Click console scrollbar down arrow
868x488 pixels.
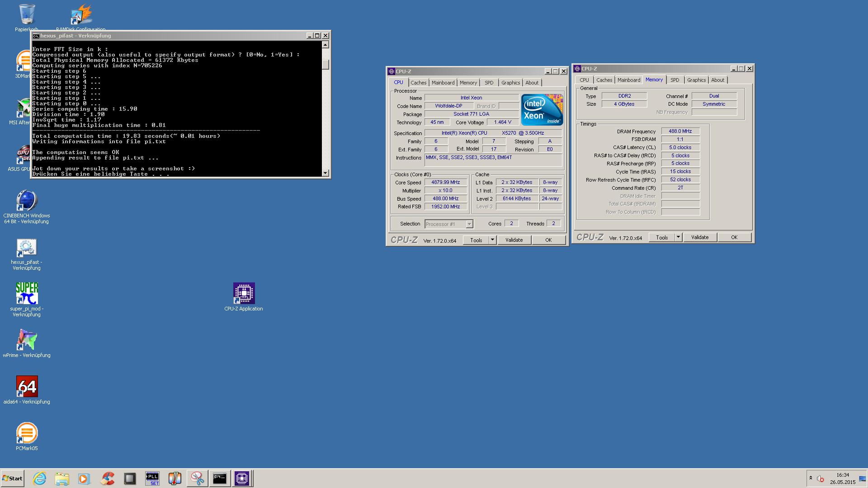[325, 173]
